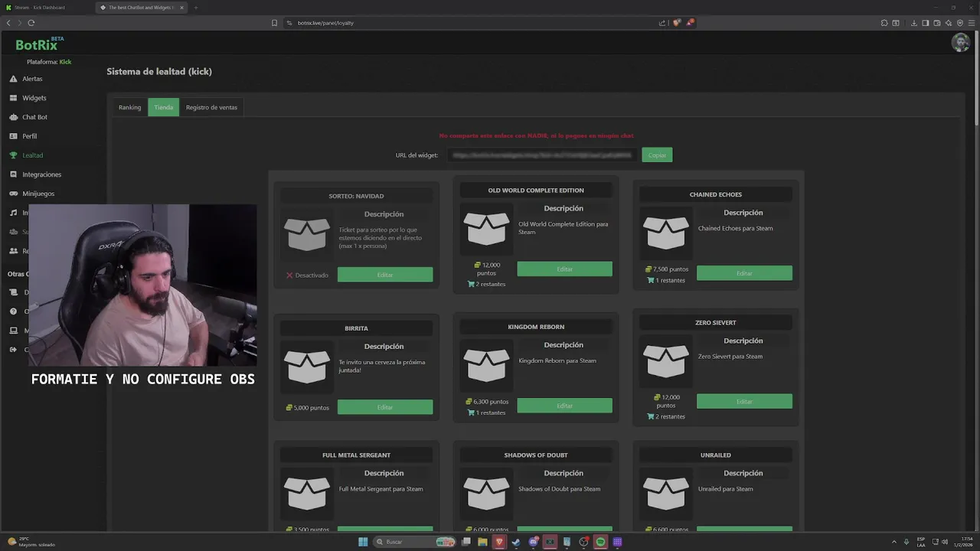Click the Shadows of Doubt title

[536, 455]
